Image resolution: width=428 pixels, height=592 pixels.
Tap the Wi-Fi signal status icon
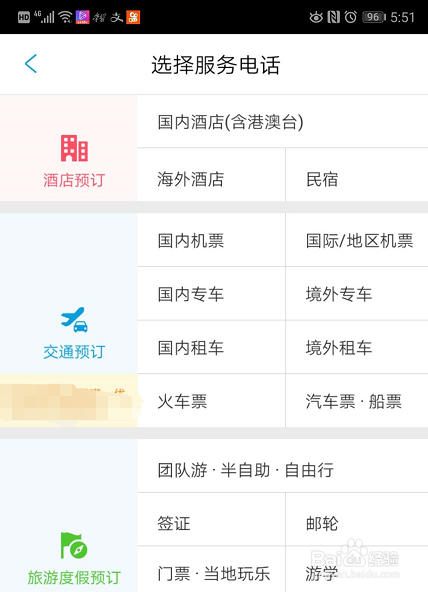[65, 17]
